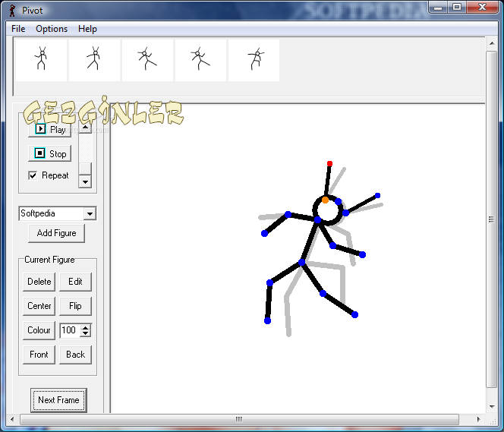Open the Help menu
The height and width of the screenshot is (432, 504).
click(x=87, y=29)
